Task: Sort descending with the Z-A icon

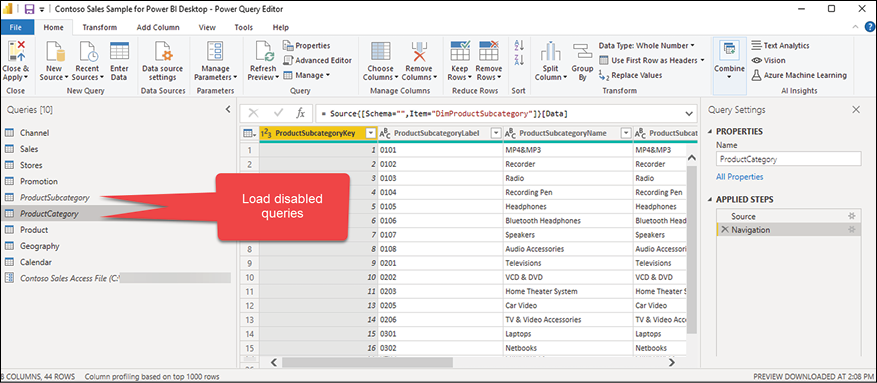Action: click(x=519, y=60)
